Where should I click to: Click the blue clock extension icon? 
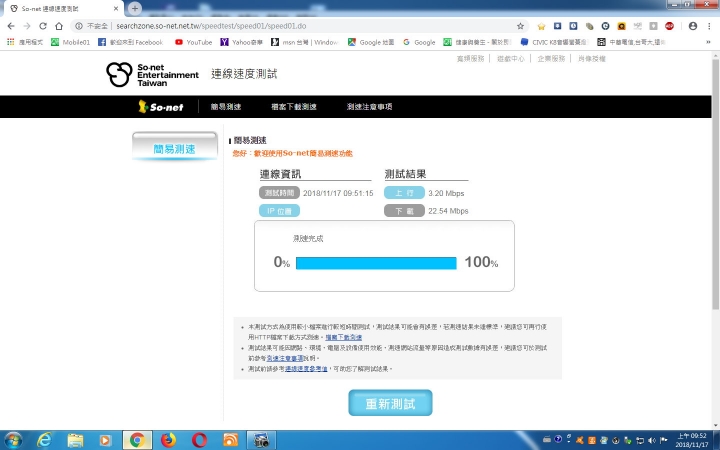click(x=573, y=26)
